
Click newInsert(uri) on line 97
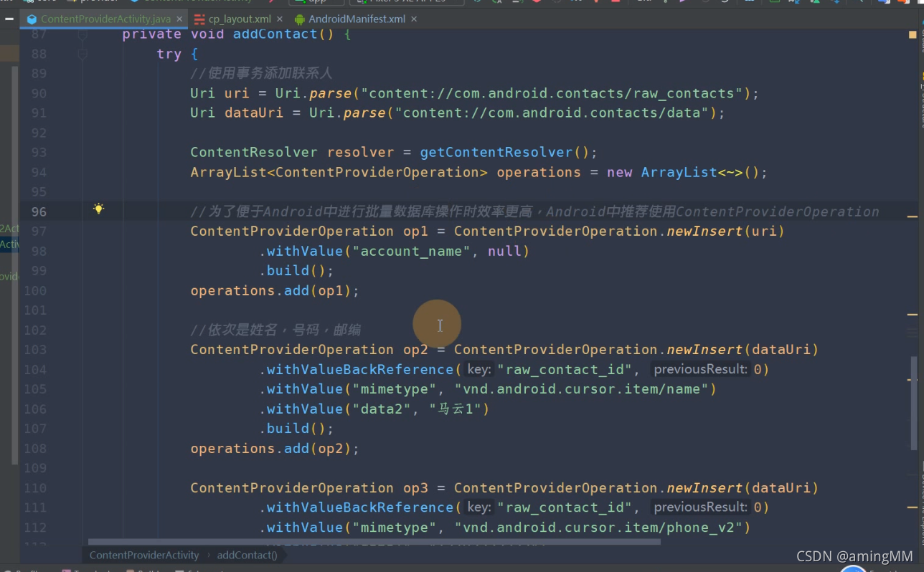click(x=726, y=231)
